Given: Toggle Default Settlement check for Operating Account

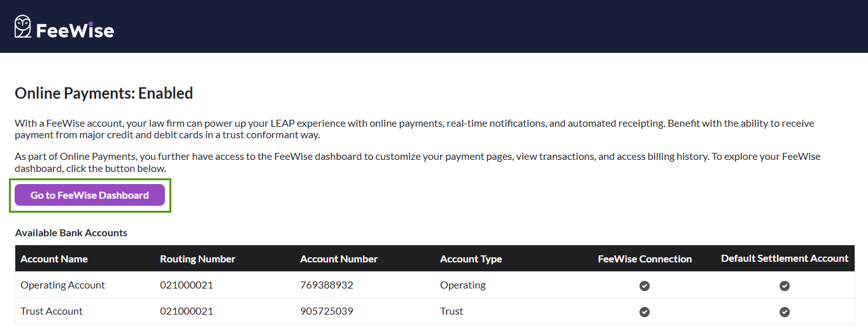Looking at the screenshot, I should click(785, 286).
